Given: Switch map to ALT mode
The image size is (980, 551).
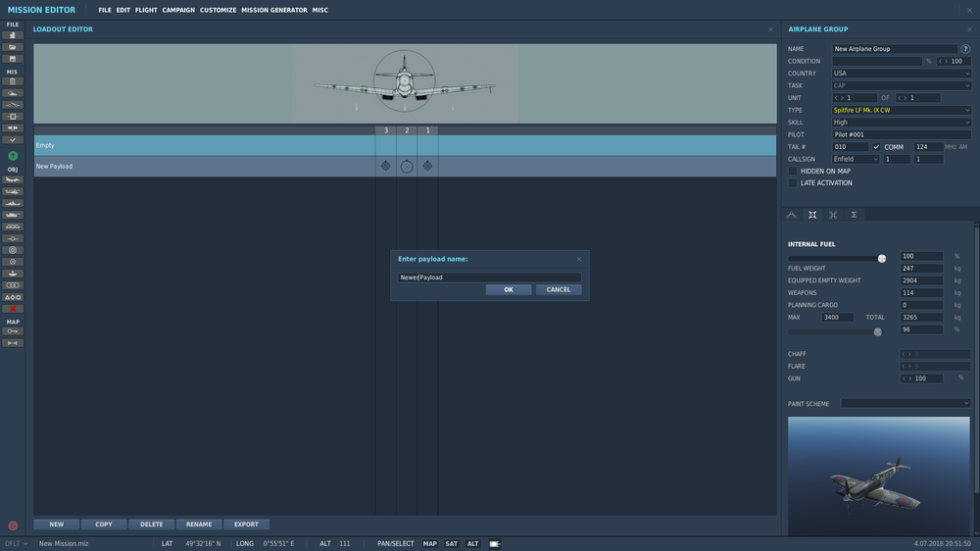Looking at the screenshot, I should coord(473,544).
